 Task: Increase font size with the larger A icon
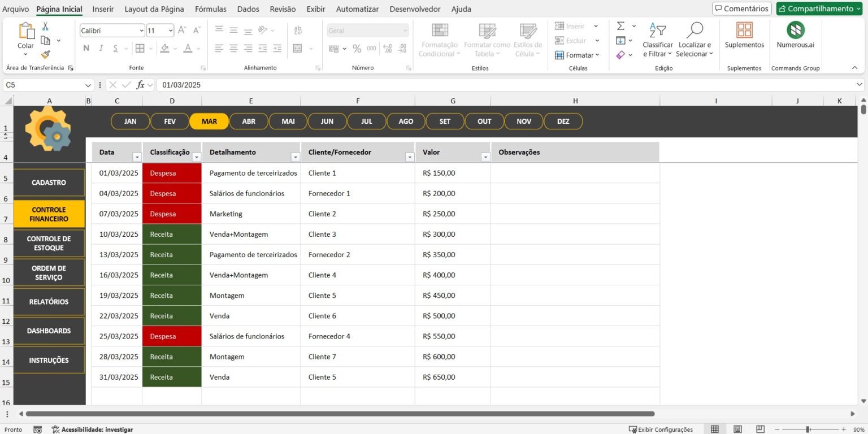point(182,31)
